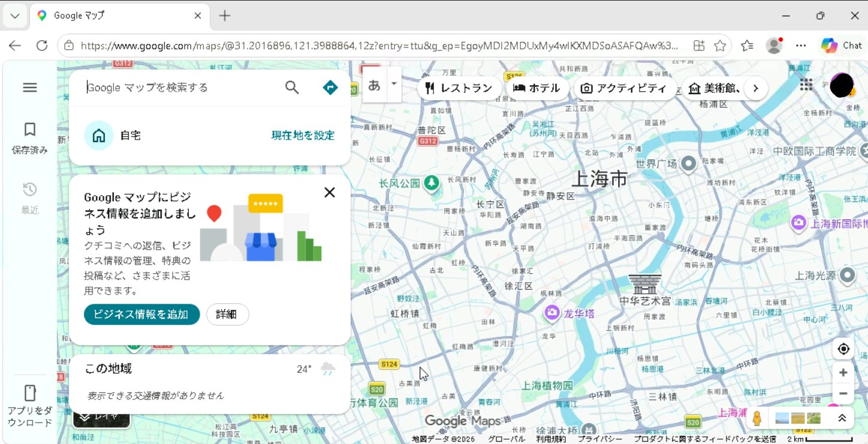Open a new browser tab
This screenshot has width=868, height=444.
225,16
